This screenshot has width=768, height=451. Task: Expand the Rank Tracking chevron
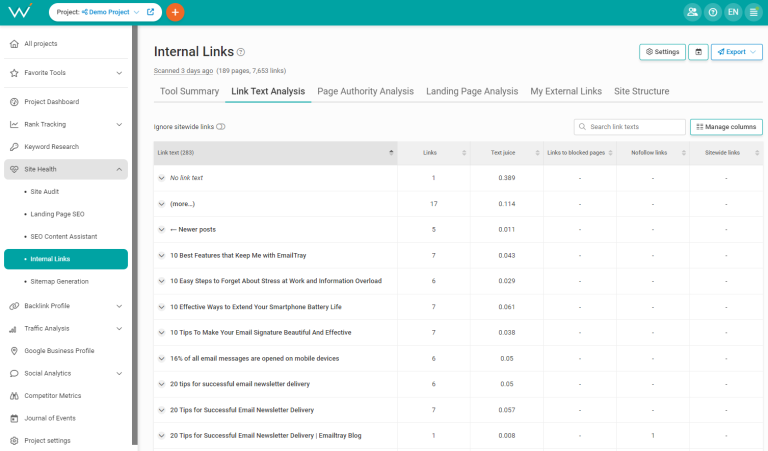click(119, 124)
